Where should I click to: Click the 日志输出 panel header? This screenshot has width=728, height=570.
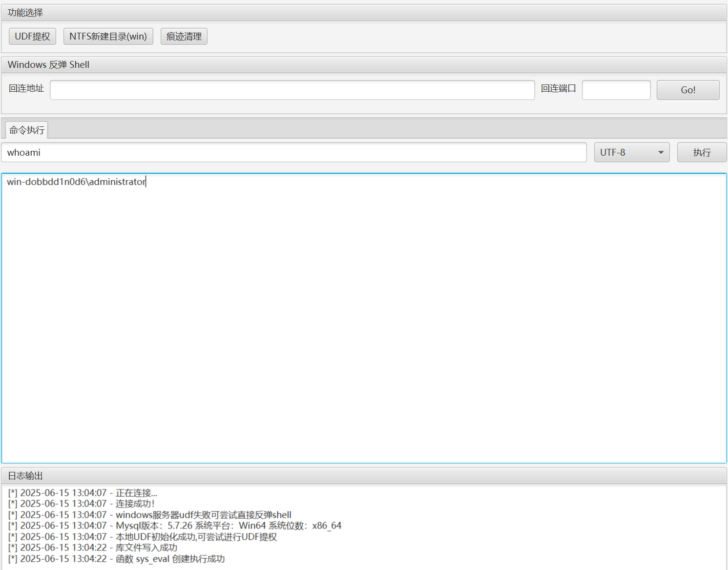(25, 476)
